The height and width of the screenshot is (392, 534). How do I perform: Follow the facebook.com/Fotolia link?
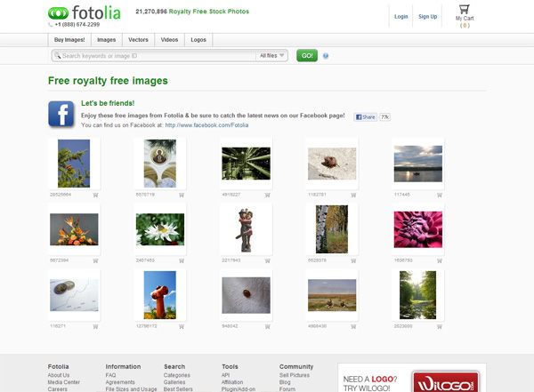[x=206, y=125]
